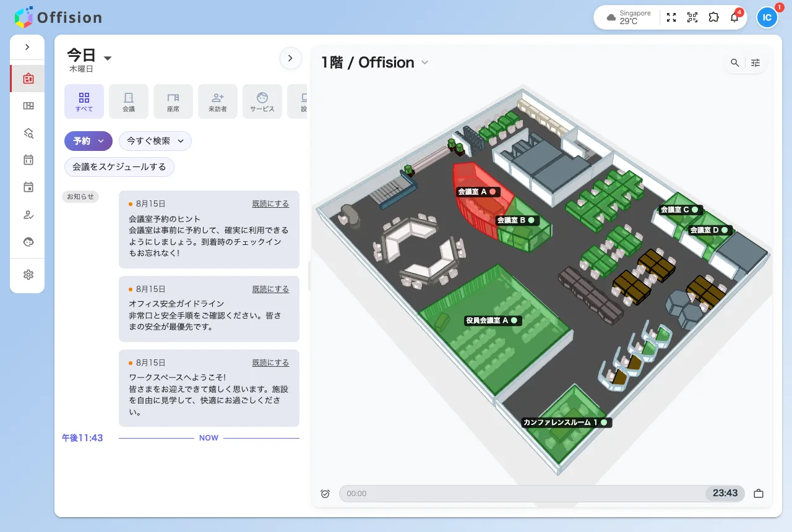View Singapore weather widget
Viewport: 792px width, 532px height.
tap(628, 17)
